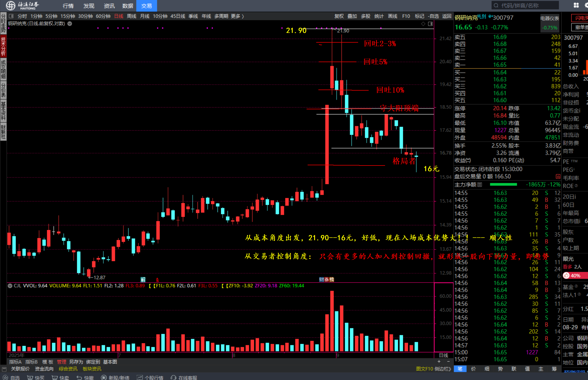Open the app grid icon in title bar
This screenshot has width=588, height=380.
click(x=576, y=5)
